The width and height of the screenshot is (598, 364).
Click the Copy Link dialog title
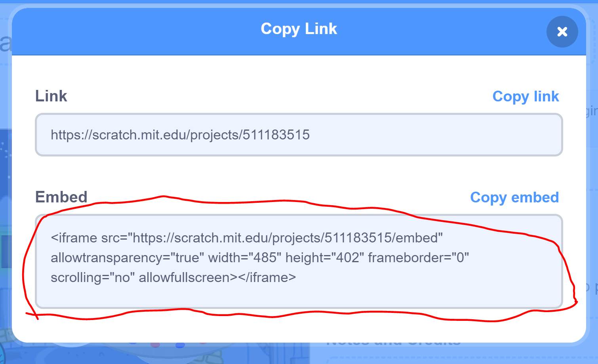point(299,29)
